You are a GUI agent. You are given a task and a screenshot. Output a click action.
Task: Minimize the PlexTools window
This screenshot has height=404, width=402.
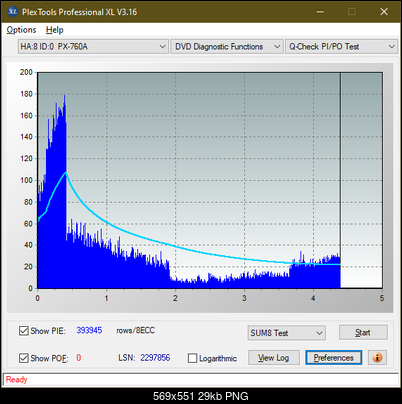pos(320,12)
